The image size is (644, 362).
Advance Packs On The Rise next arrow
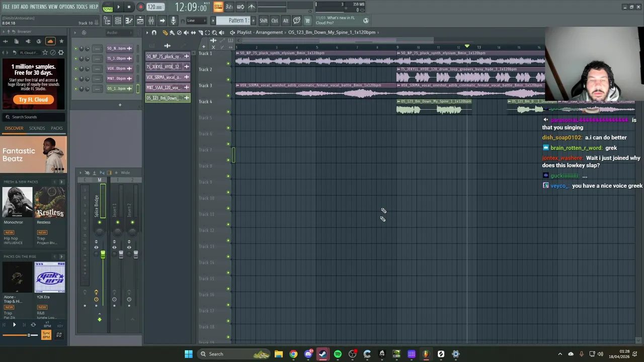(x=61, y=256)
